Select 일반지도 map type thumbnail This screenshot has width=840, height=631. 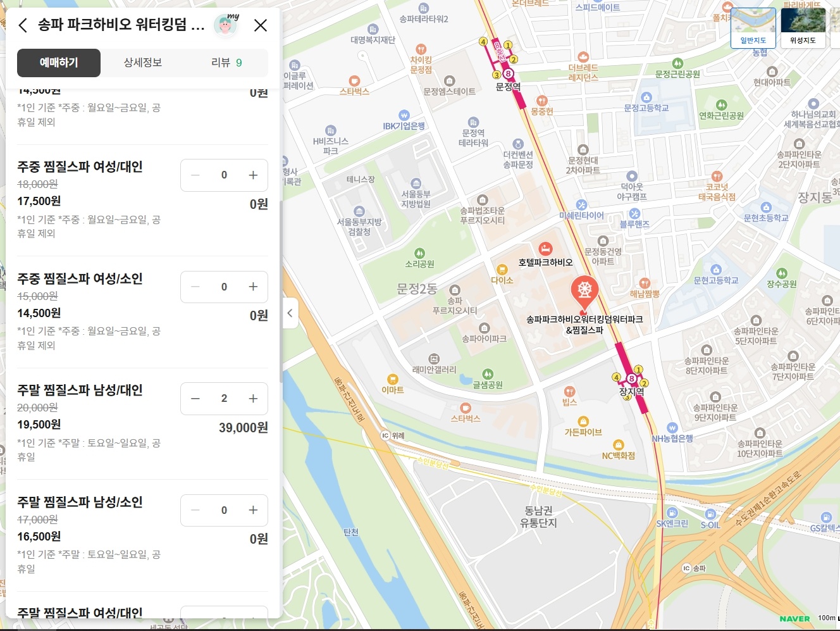click(753, 28)
